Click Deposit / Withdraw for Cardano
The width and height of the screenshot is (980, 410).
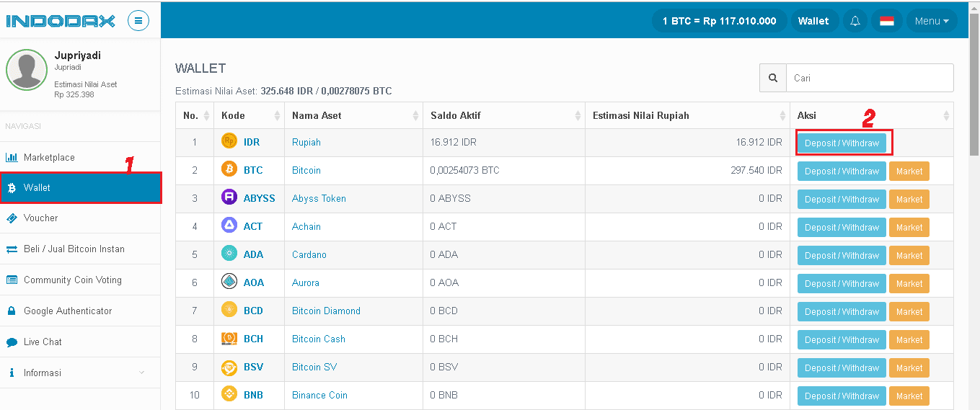coord(842,255)
